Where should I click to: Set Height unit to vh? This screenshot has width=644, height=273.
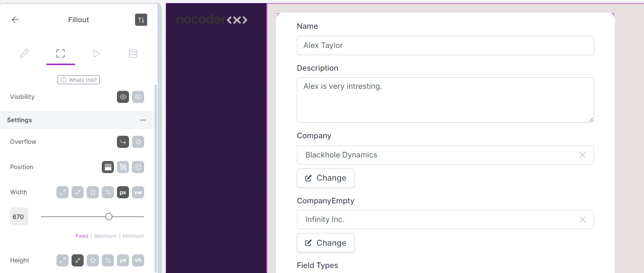[138, 260]
